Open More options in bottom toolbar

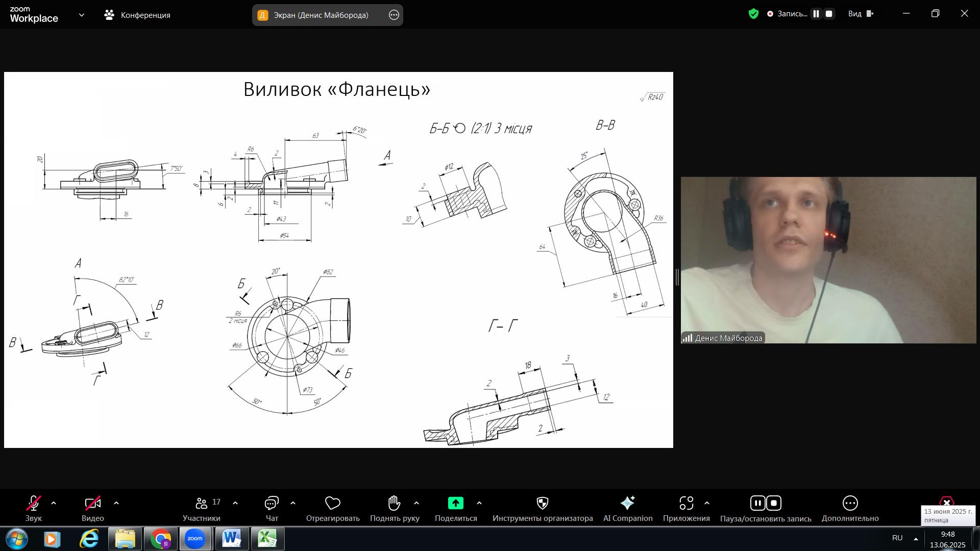[850, 504]
